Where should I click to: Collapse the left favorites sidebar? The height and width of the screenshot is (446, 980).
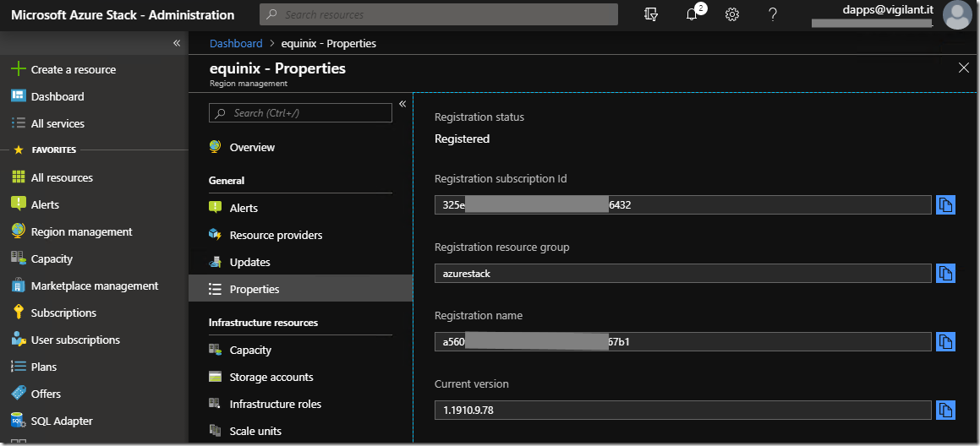(x=177, y=43)
